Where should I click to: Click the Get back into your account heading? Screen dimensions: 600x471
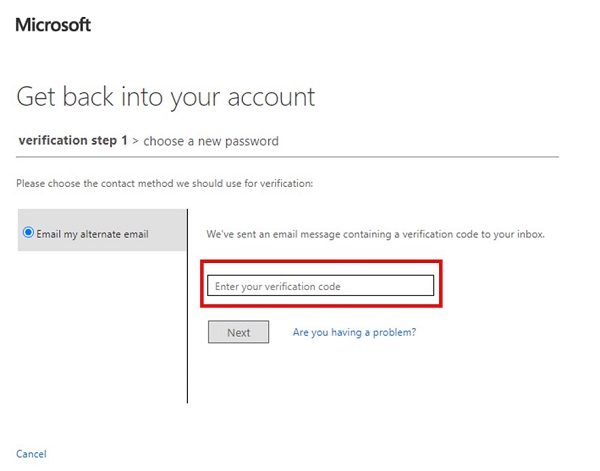click(166, 97)
